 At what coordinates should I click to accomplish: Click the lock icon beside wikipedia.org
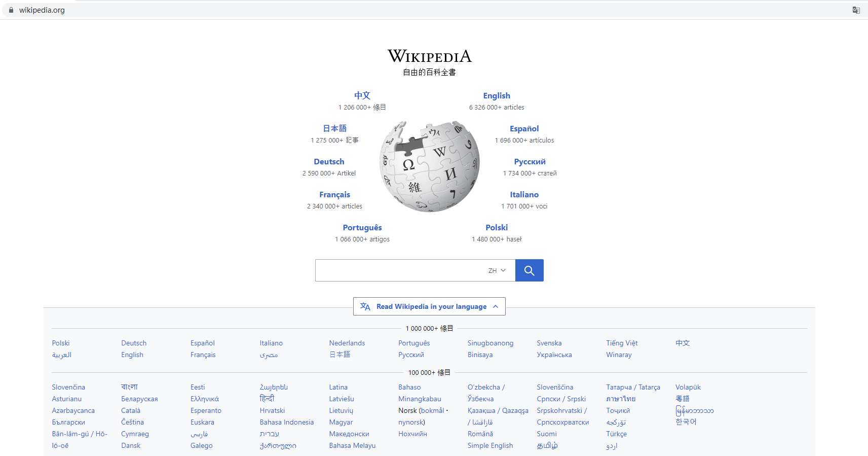pyautogui.click(x=11, y=10)
